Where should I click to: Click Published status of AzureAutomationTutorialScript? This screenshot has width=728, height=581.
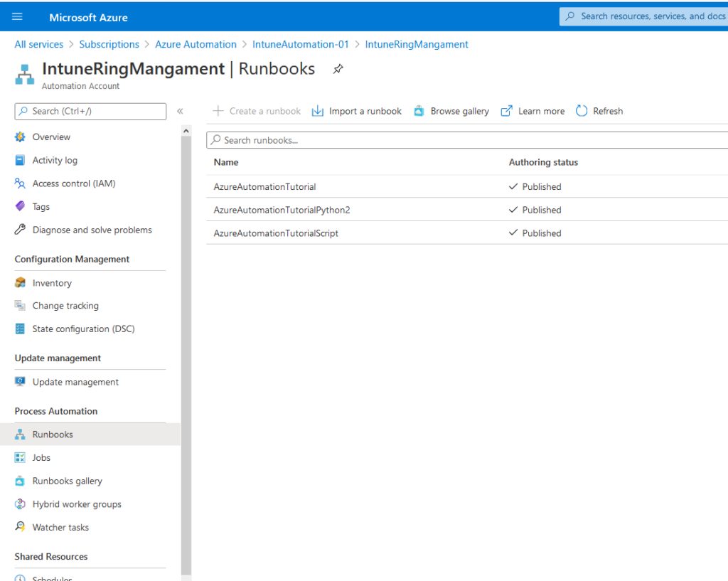click(x=535, y=233)
